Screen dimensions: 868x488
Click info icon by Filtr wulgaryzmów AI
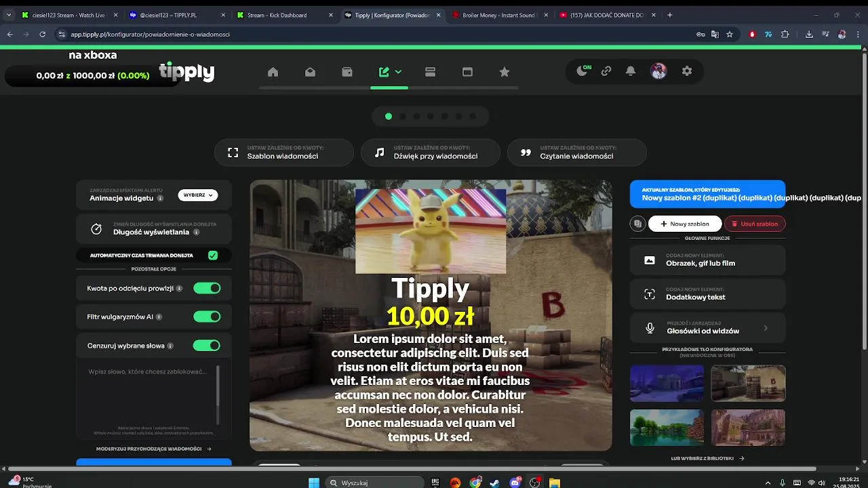(159, 317)
